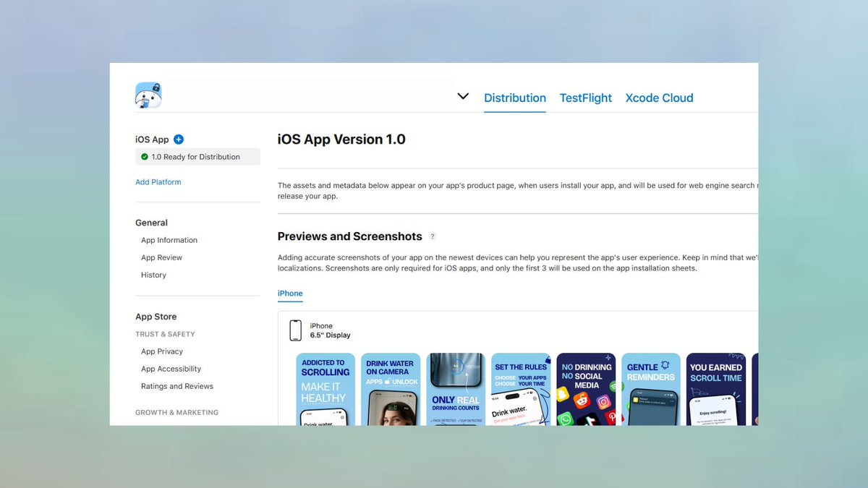Click the iOS App Version 1.0 heading

click(341, 140)
